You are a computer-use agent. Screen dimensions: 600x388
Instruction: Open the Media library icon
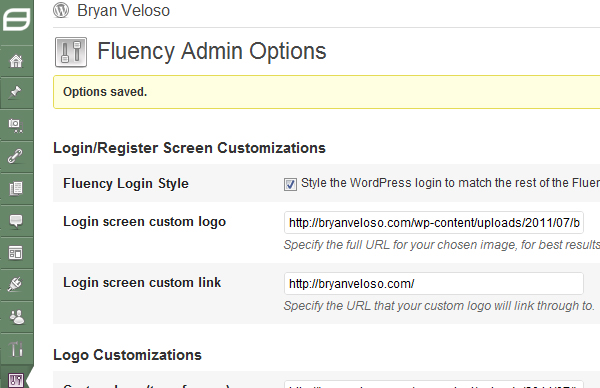point(16,125)
